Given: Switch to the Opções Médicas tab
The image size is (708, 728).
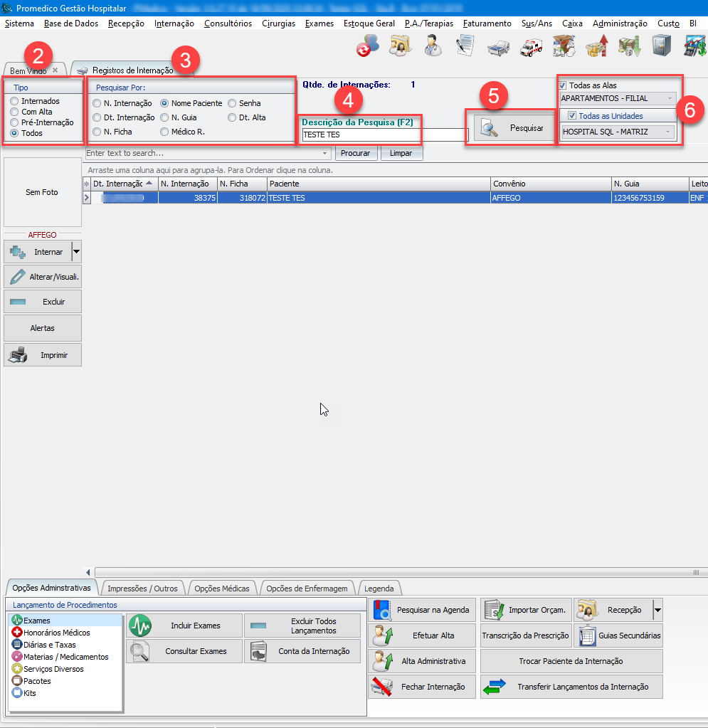Looking at the screenshot, I should click(x=222, y=589).
